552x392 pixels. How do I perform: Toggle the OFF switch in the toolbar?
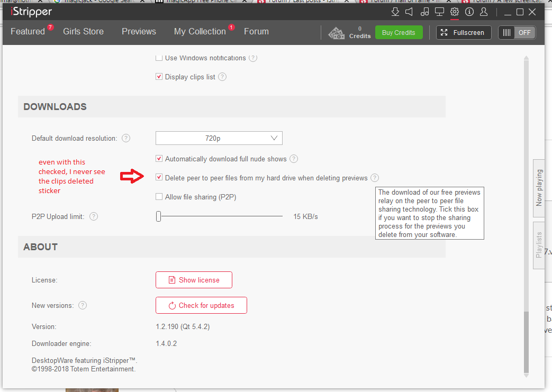pyautogui.click(x=517, y=33)
